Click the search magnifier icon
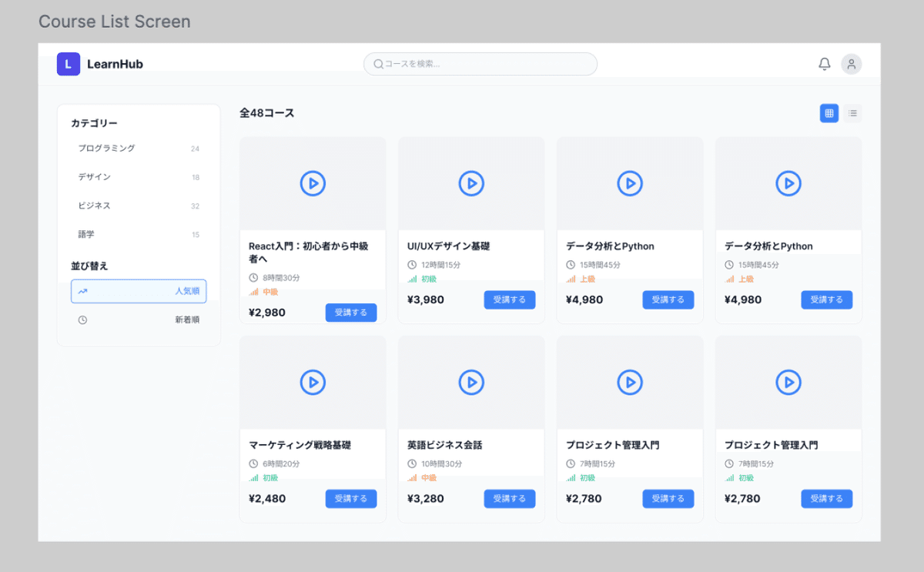 (x=378, y=64)
